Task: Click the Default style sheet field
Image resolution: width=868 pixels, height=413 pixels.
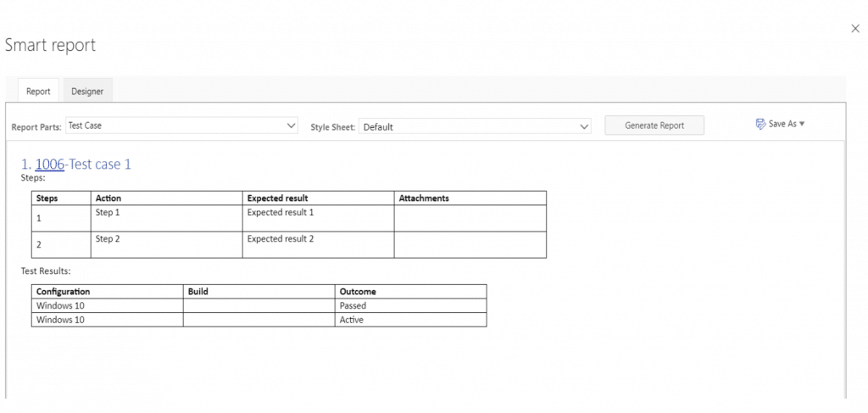Action: 475,126
